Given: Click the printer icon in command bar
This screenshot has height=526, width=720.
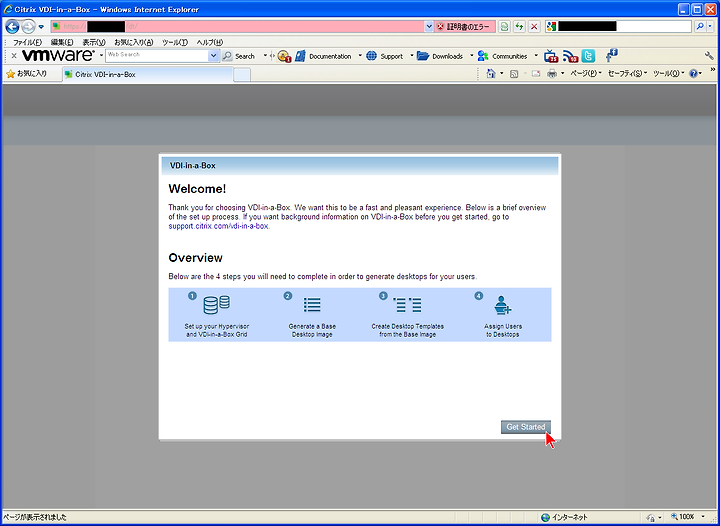Looking at the screenshot, I should point(552,74).
